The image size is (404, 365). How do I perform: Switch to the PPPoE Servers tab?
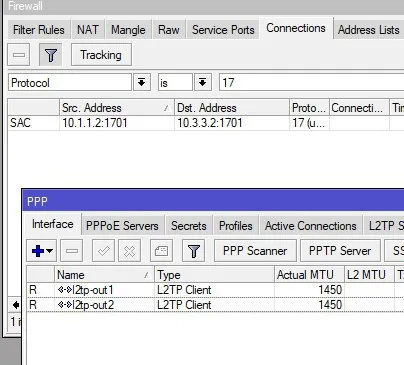click(x=122, y=226)
